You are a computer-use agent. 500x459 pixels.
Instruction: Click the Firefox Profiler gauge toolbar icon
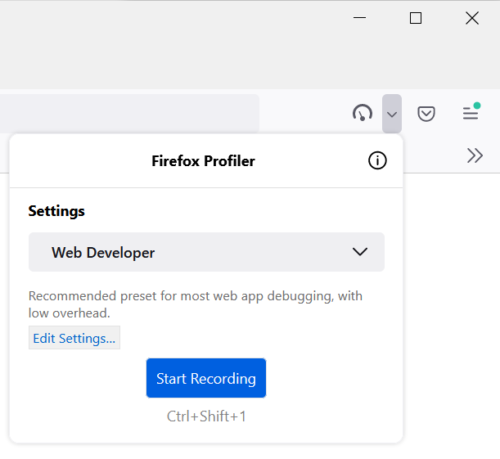tap(362, 113)
